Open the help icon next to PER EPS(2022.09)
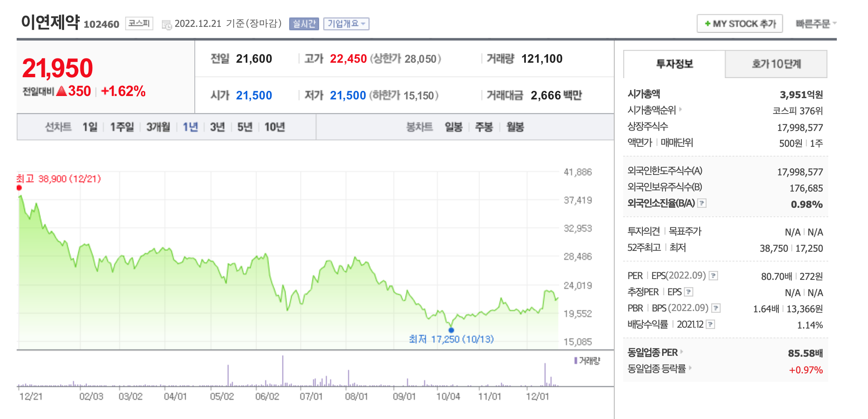The image size is (868, 419). coord(713,276)
